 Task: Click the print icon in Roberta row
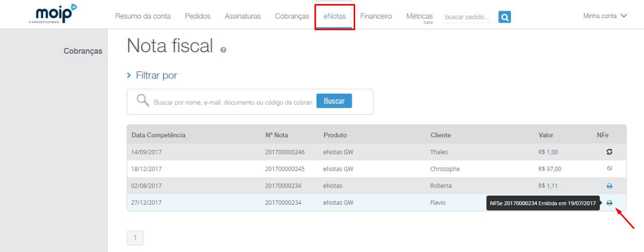click(609, 186)
